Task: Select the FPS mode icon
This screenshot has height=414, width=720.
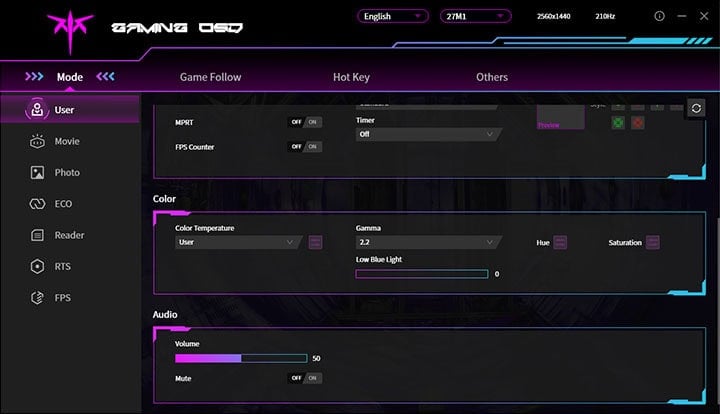Action: 37,298
